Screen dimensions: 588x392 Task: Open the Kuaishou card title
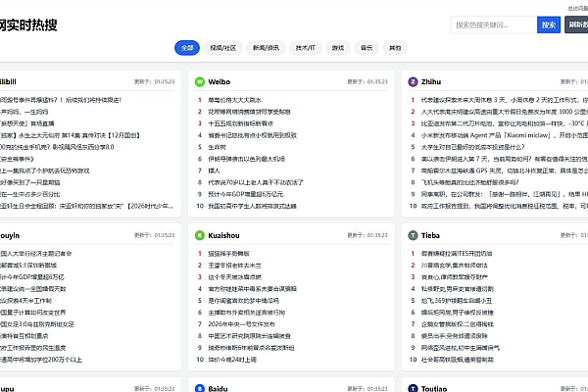[x=223, y=235]
